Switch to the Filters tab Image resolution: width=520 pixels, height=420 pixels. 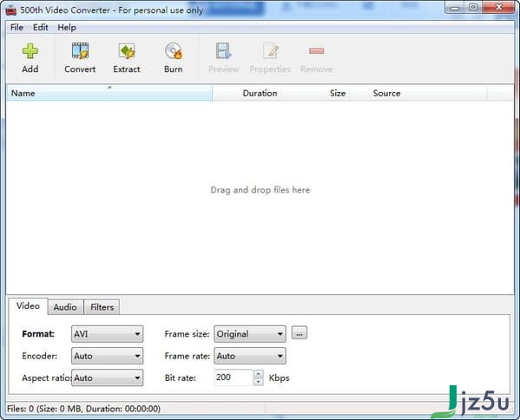(102, 307)
